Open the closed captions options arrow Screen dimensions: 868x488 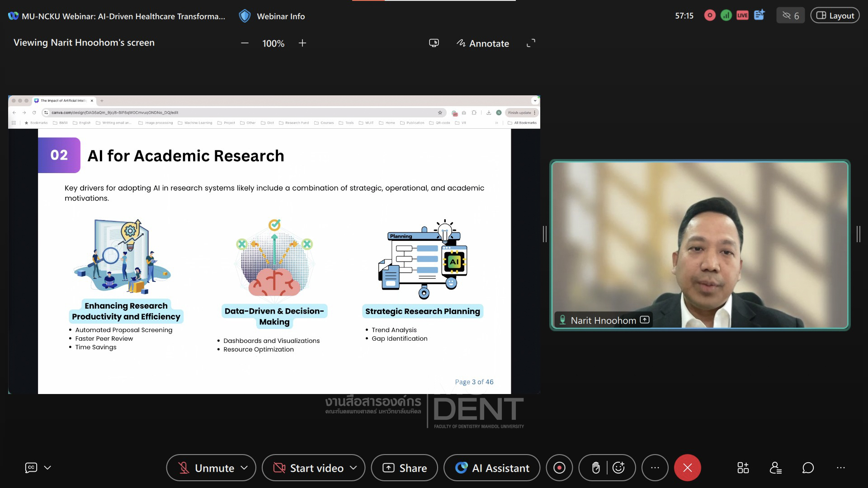[x=47, y=468]
